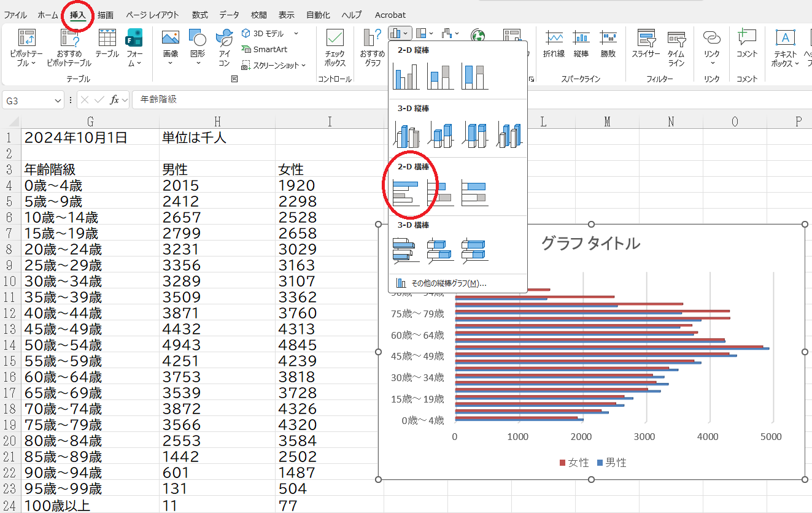This screenshot has height=513, width=812.
Task: Insert a Comment (コメント)
Action: point(747,43)
